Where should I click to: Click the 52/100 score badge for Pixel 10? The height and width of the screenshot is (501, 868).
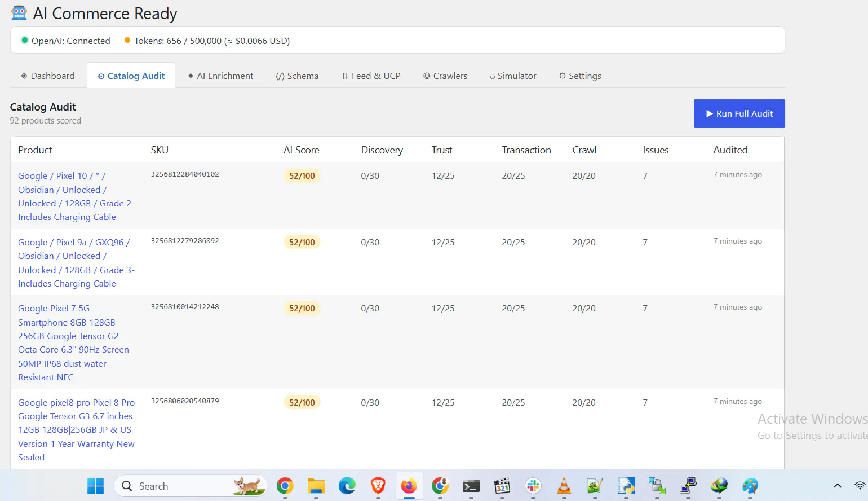302,176
